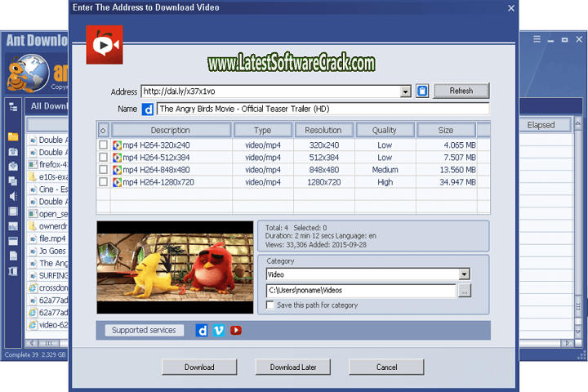This screenshot has height=392, width=588.
Task: Expand the Address URL dropdown
Action: 405,91
